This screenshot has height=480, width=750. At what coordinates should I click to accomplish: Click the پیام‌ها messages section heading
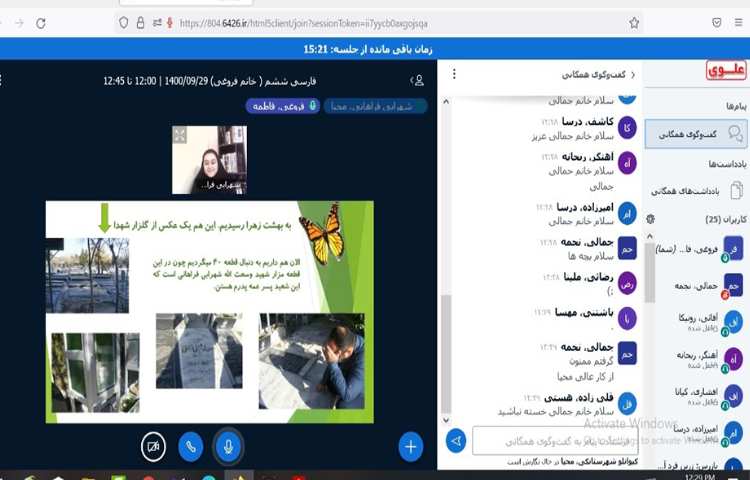coord(736,106)
